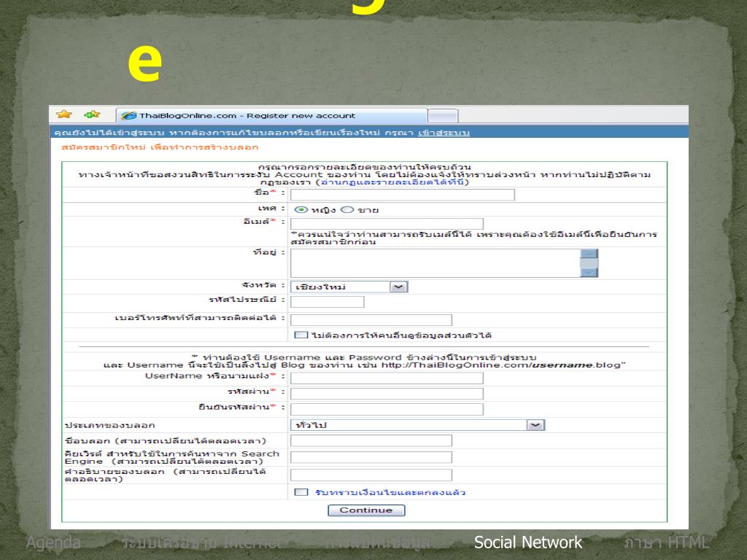This screenshot has width=747, height=560.
Task: Click the คีย์เวิร์ด search keyword field
Action: click(x=371, y=457)
